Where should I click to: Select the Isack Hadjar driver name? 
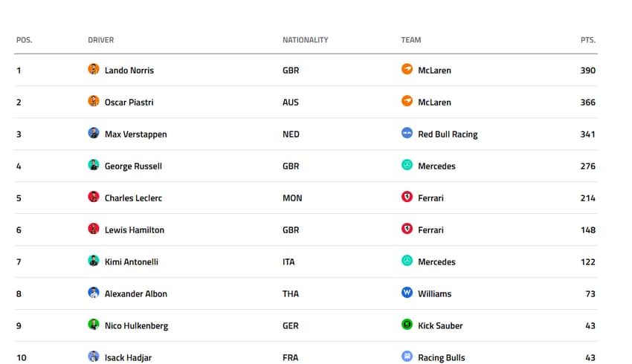pos(128,358)
